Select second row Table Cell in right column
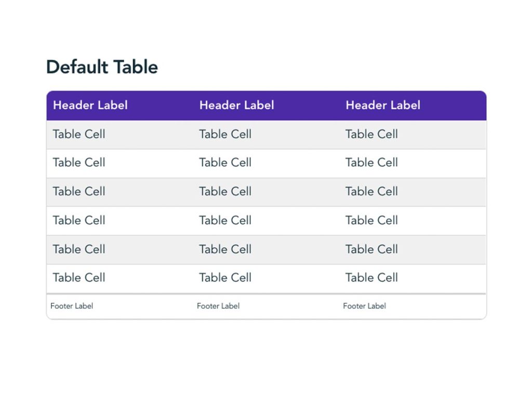This screenshot has width=532, height=399. (371, 163)
